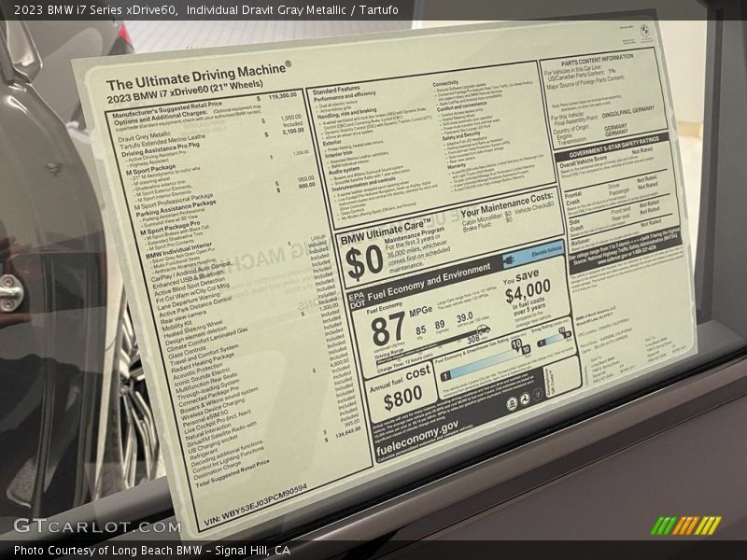The width and height of the screenshot is (747, 560).
Task: Click 'Your Maintenance Costs:' heading
Action: coord(507,204)
